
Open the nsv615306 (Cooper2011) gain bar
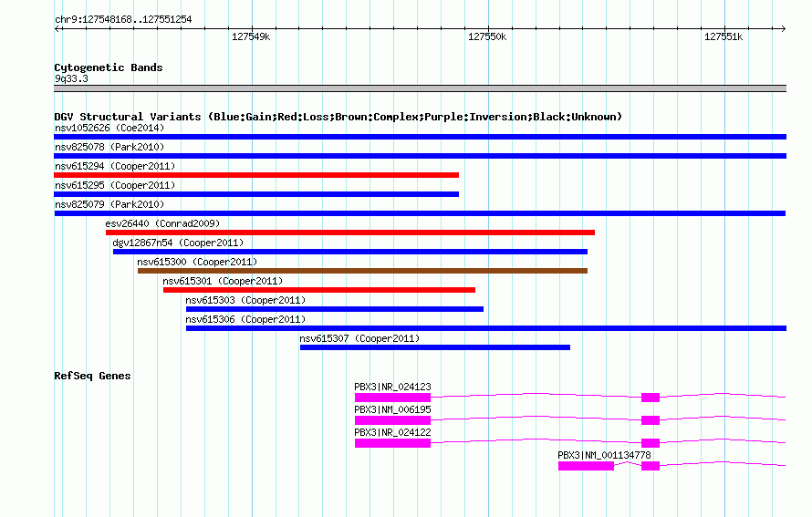point(486,328)
